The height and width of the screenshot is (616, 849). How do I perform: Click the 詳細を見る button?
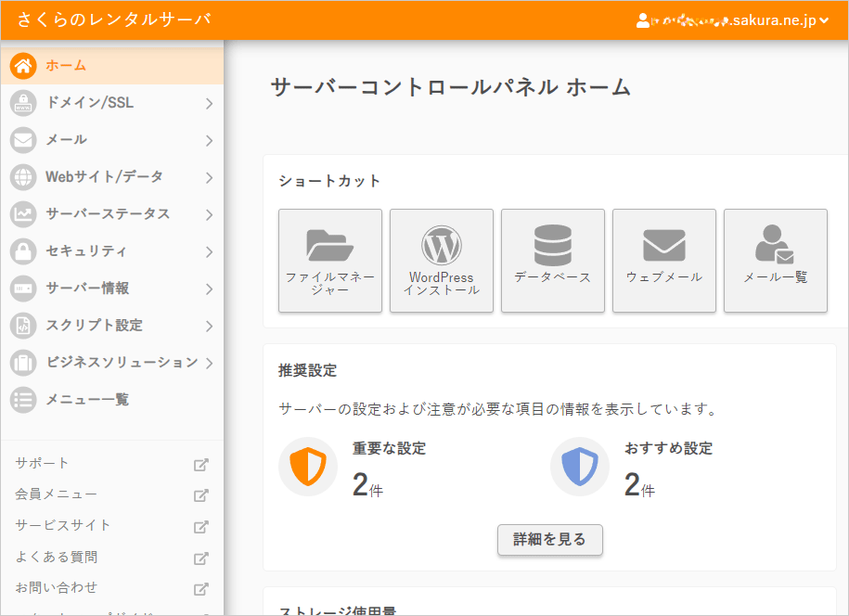[x=550, y=540]
